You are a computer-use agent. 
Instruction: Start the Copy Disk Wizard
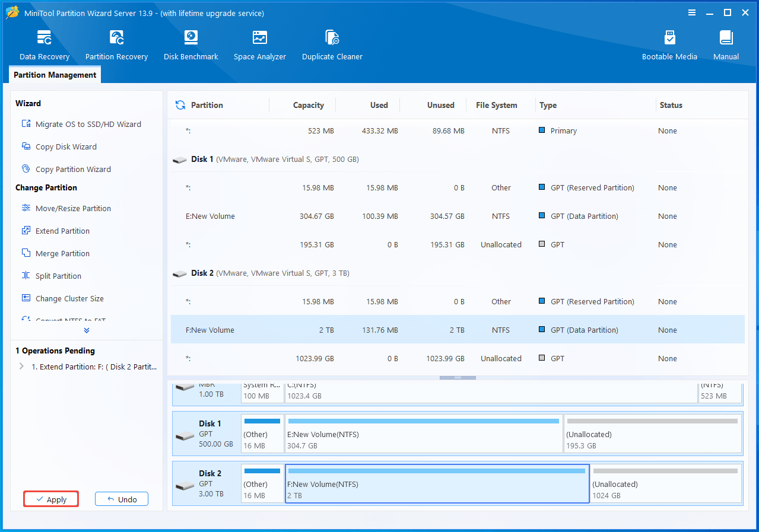[59, 146]
